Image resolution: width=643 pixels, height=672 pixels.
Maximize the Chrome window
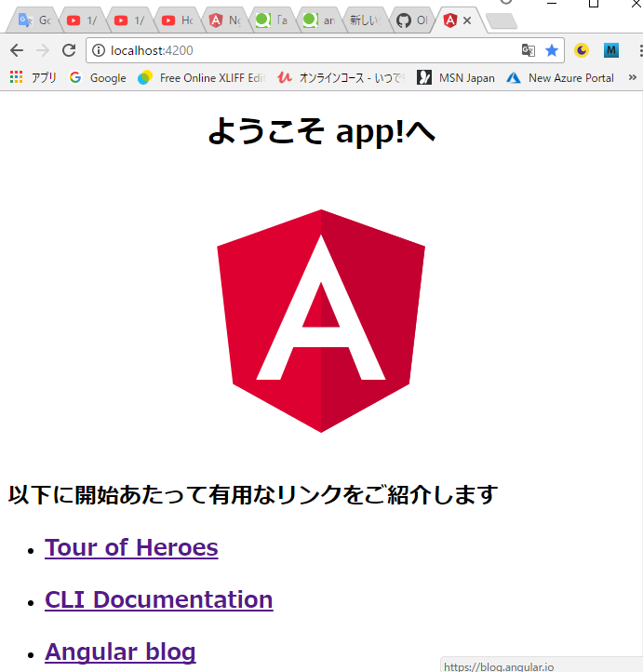click(x=594, y=4)
